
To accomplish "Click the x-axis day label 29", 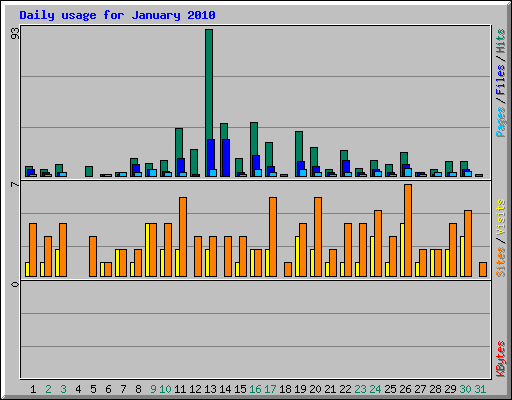I will [450, 389].
